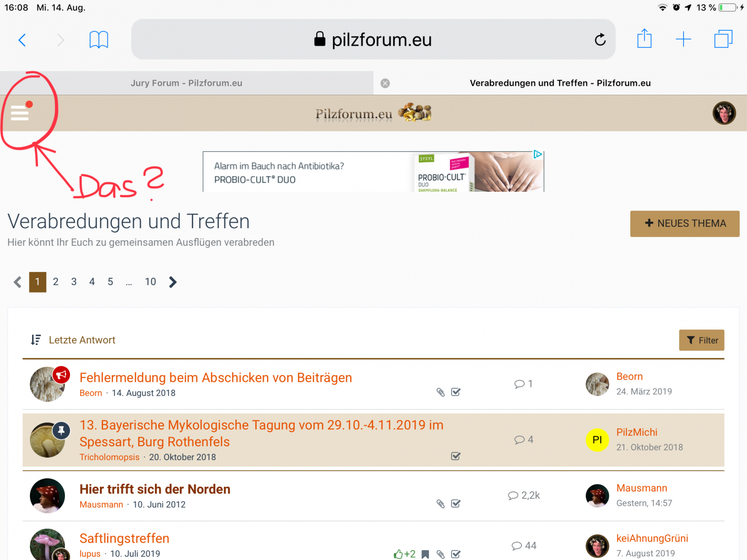Image resolution: width=747 pixels, height=560 pixels.
Task: Open the Safari share sheet
Action: point(644,39)
